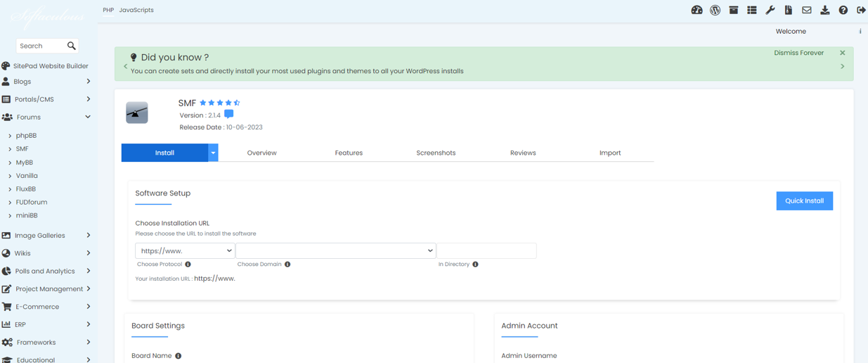868x363 pixels.
Task: Open the wrench settings icon
Action: 770,10
